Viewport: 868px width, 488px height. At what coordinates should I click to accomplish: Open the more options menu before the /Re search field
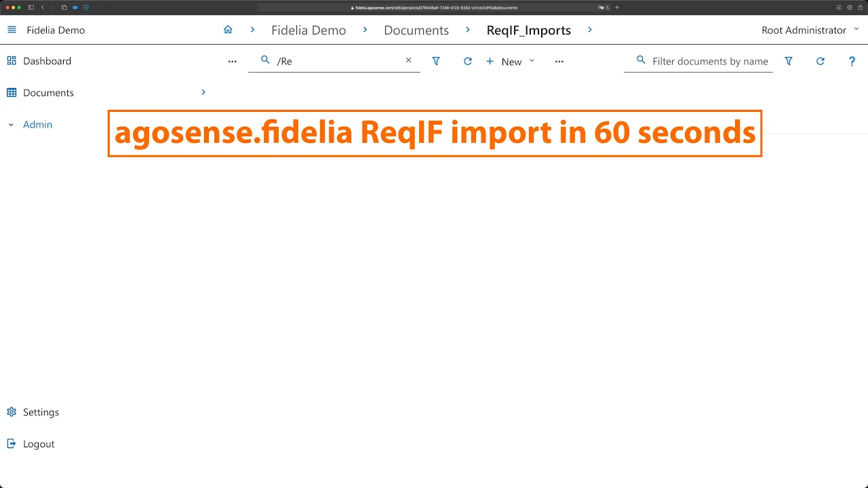click(233, 62)
